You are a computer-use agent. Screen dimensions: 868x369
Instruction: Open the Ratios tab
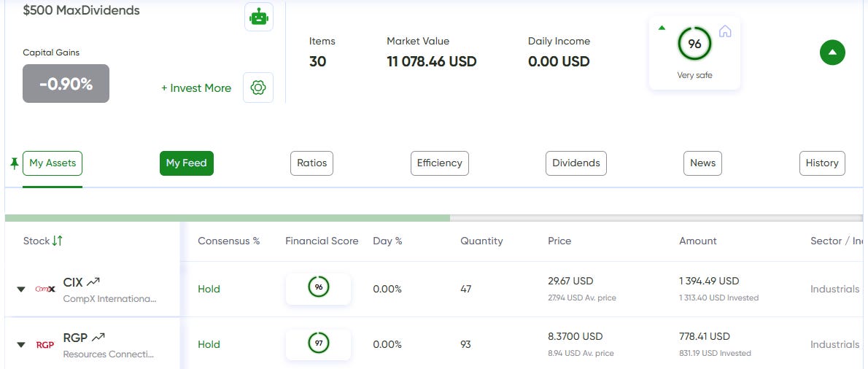pos(311,163)
